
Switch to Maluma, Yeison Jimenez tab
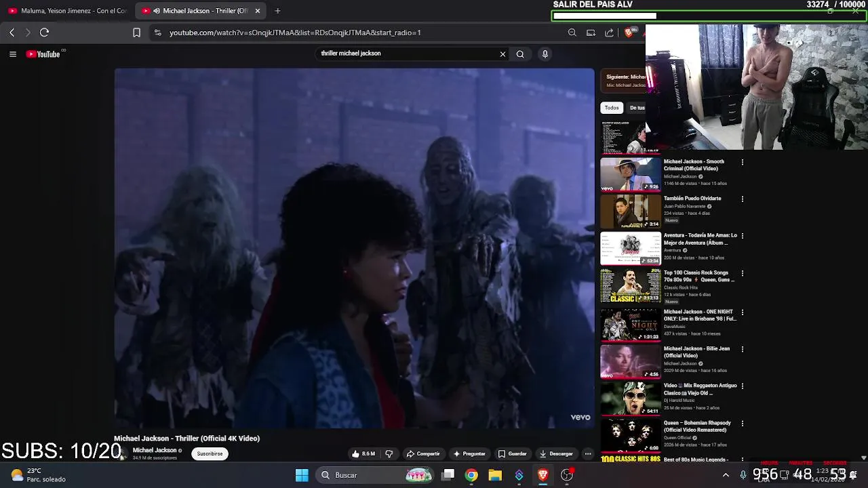(x=67, y=11)
